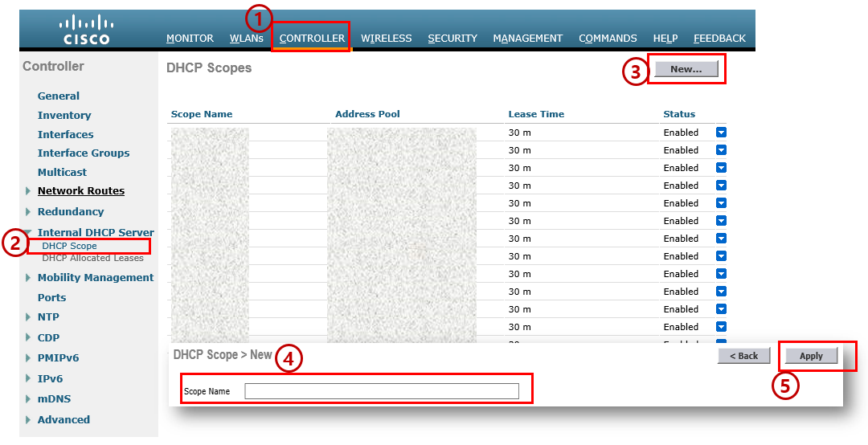Screen dimensions: 868x445
Task: Click the Lease Time column header
Action: [536, 114]
